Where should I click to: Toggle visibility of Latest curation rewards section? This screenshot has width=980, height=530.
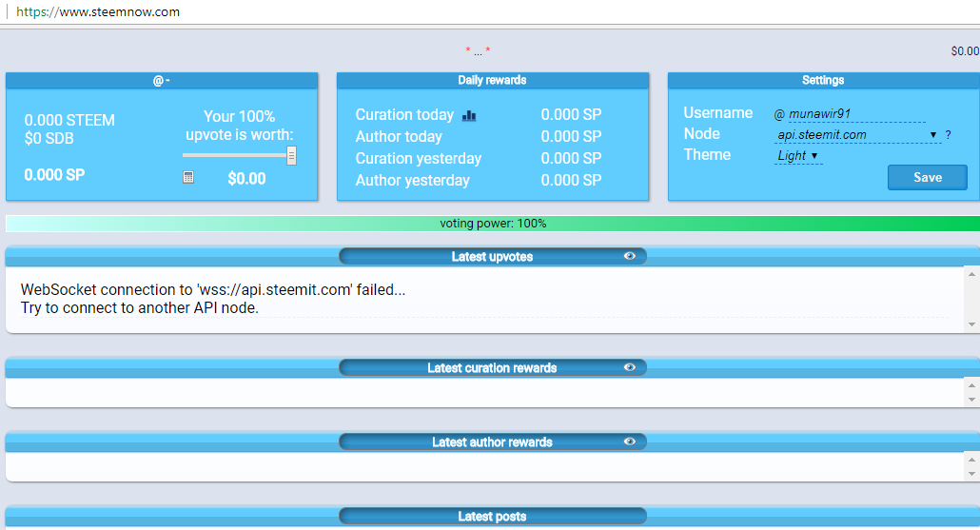629,367
